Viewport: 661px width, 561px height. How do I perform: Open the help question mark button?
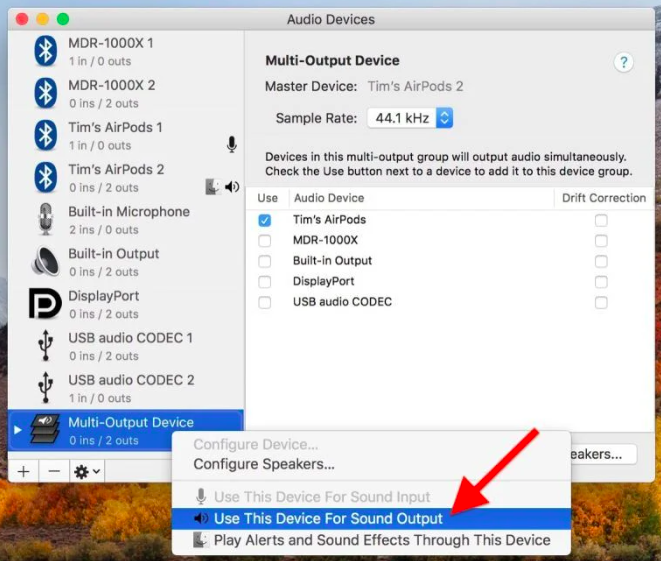tap(623, 63)
